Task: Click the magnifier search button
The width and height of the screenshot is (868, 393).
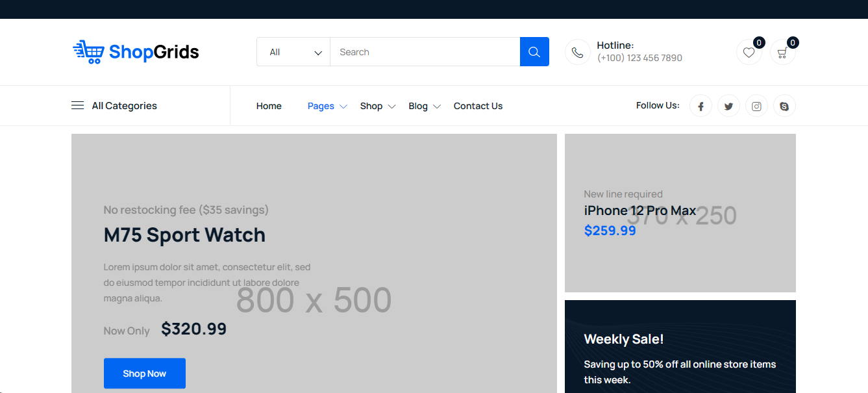Action: (x=534, y=52)
